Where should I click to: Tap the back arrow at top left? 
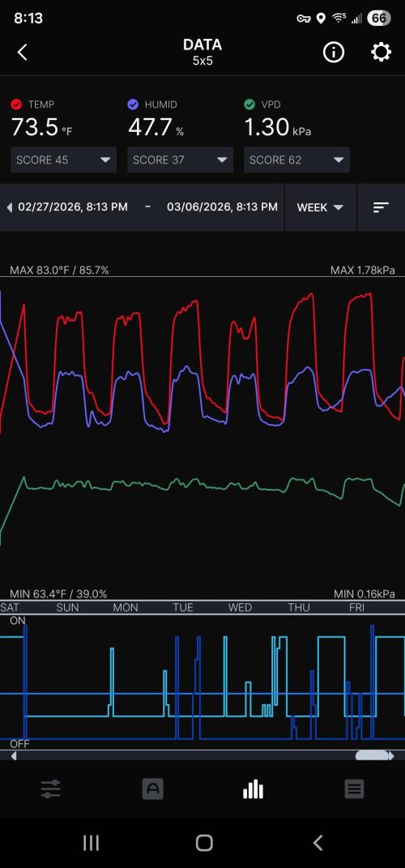22,53
